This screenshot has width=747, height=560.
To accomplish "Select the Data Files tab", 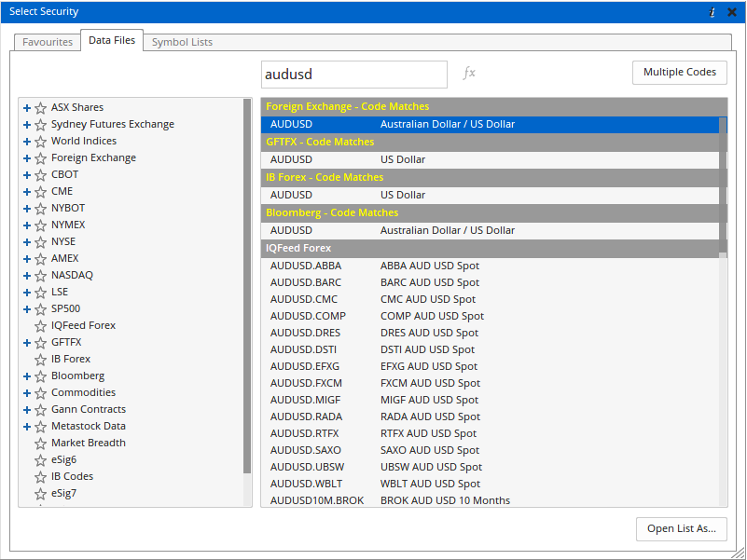I will 112,40.
